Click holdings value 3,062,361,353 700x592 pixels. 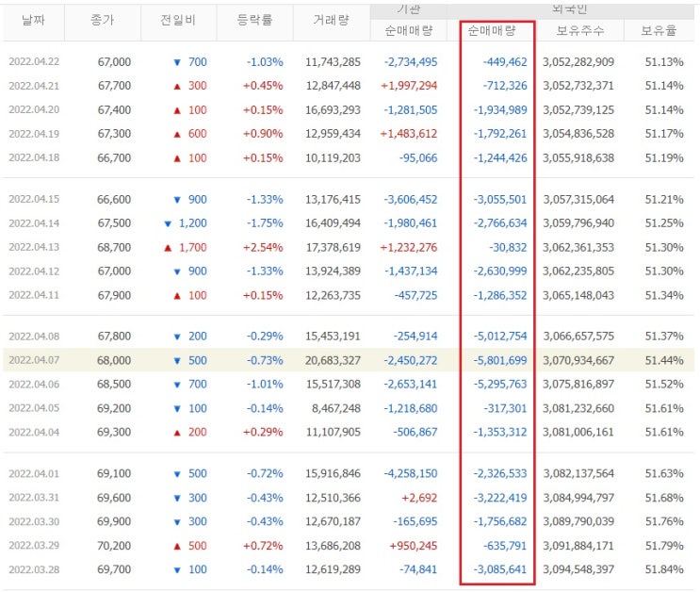[x=578, y=247]
